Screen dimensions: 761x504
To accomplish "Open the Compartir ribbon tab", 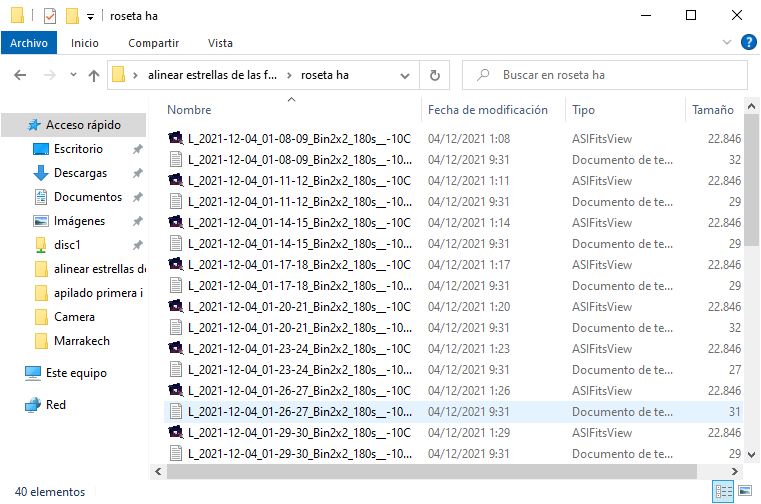I will [153, 43].
